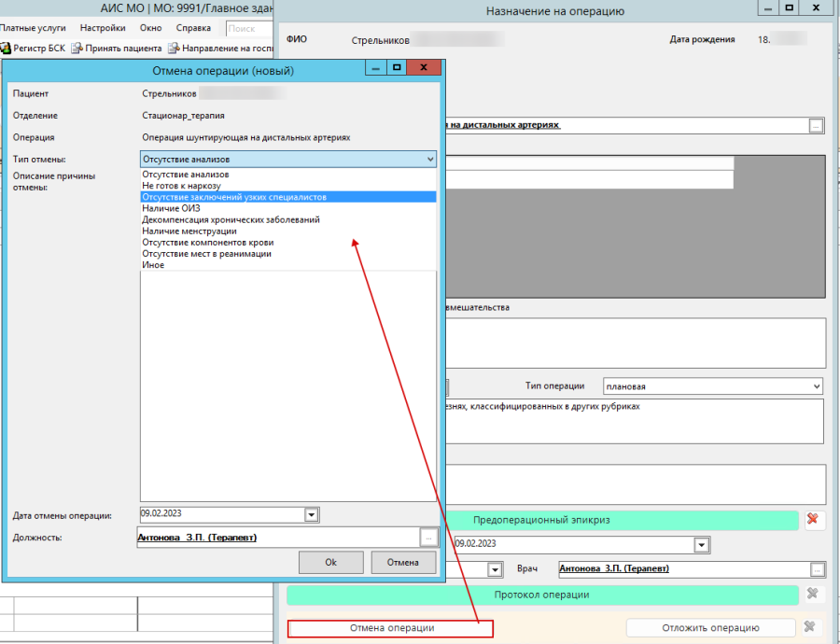This screenshot has height=644, width=840.
Task: Select Отсутствие компонентов крови option
Action: click(288, 242)
